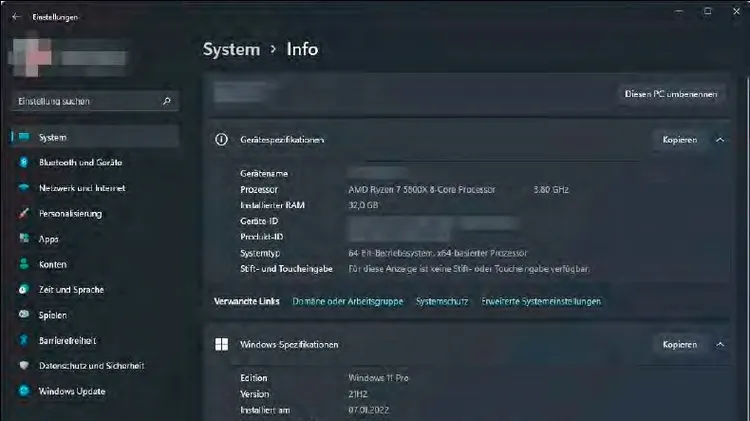Open the Systemschutz link

point(442,301)
